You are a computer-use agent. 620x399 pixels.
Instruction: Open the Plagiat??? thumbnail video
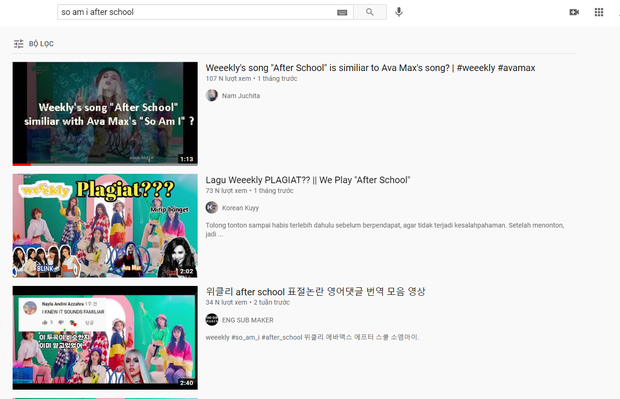click(105, 226)
